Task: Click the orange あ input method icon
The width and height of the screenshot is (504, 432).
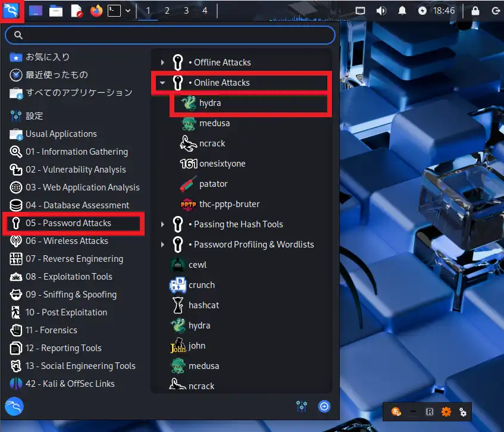Action: [x=396, y=412]
